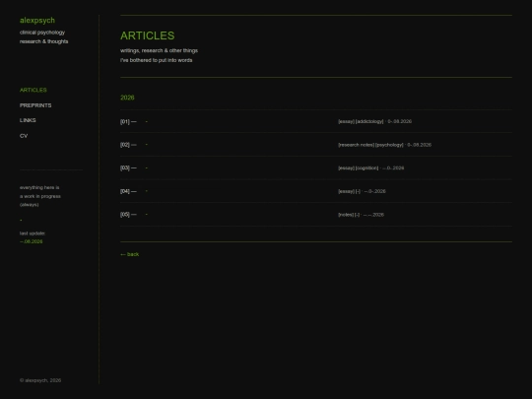532x399 pixels.
Task: Open article entry [03]
Action: click(x=316, y=167)
